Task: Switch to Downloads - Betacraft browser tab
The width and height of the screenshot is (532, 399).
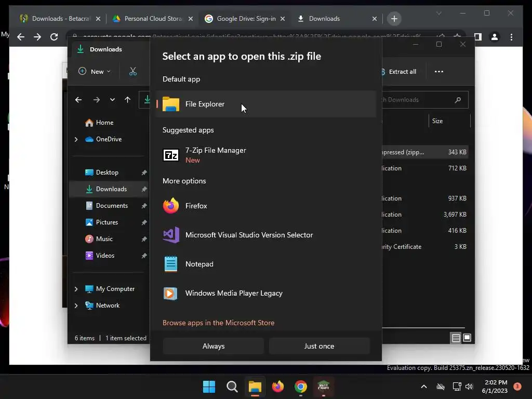Action: coord(60,19)
